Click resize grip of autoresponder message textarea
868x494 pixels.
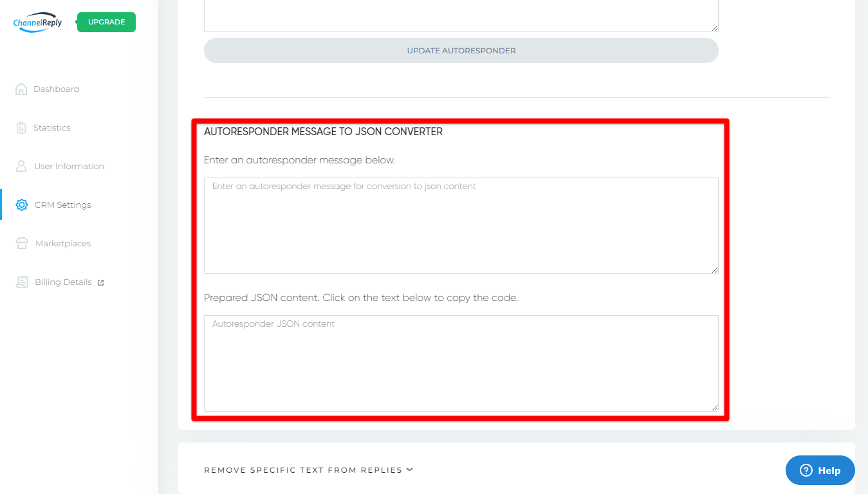point(714,270)
